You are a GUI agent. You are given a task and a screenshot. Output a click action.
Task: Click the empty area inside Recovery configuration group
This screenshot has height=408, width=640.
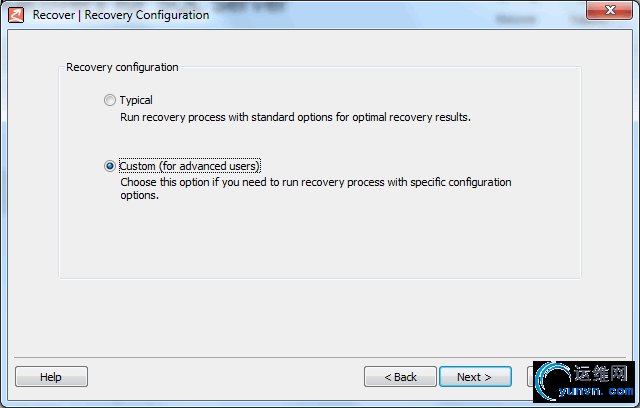pyautogui.click(x=320, y=241)
